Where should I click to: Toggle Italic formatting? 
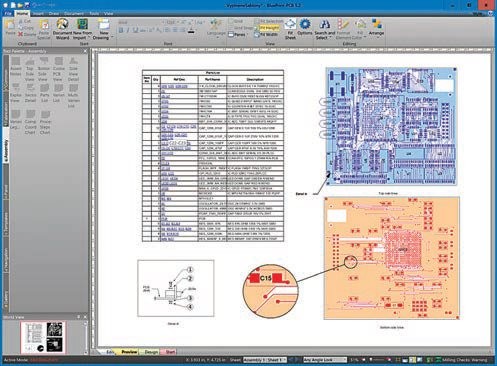128,30
